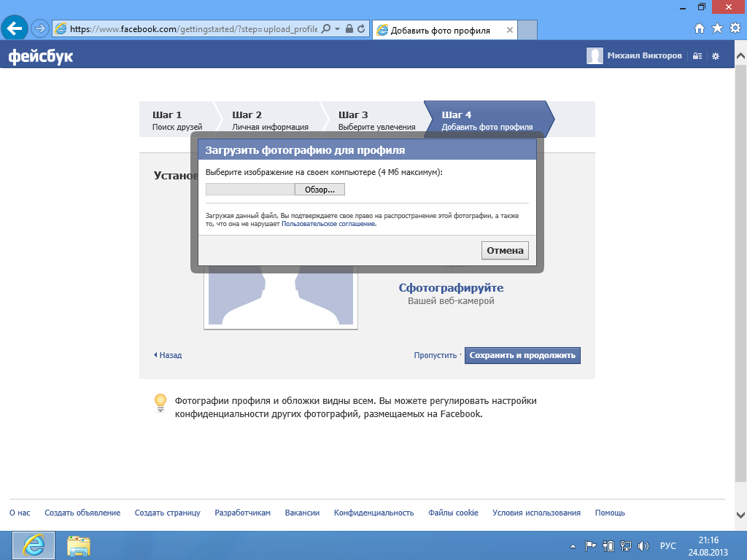Click the page scrollbar up arrow

click(x=741, y=55)
